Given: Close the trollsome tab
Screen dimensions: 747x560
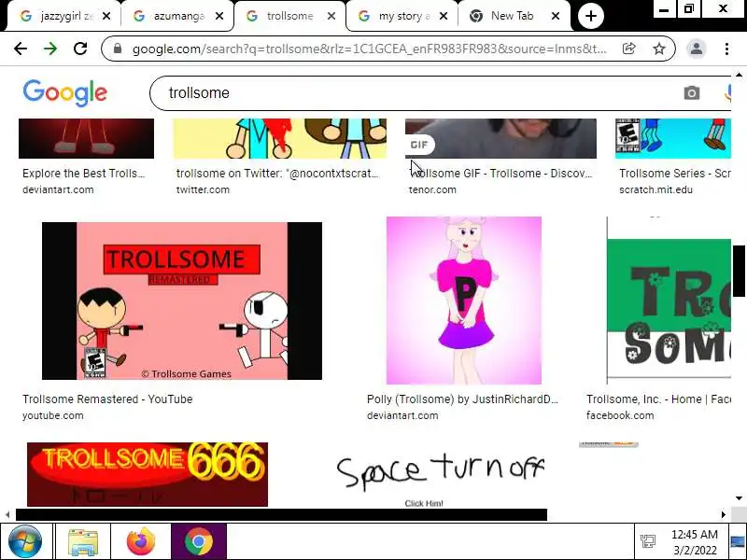Looking at the screenshot, I should coord(331,16).
